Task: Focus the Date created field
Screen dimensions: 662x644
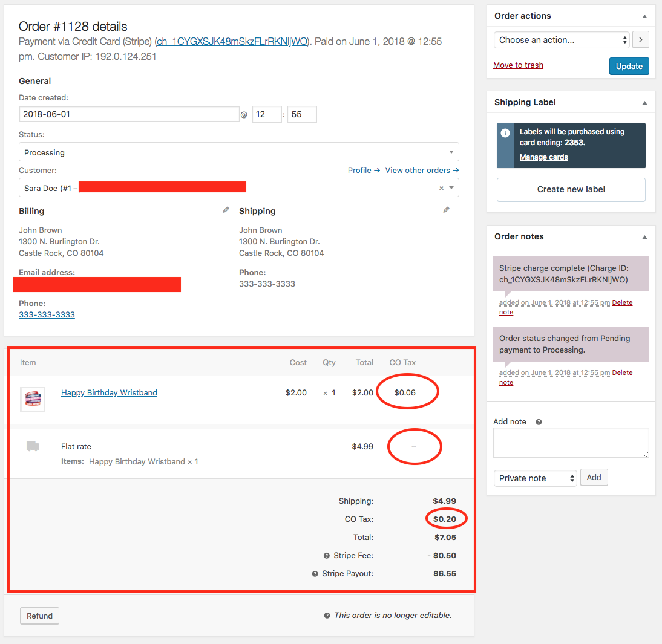Action: (x=129, y=114)
